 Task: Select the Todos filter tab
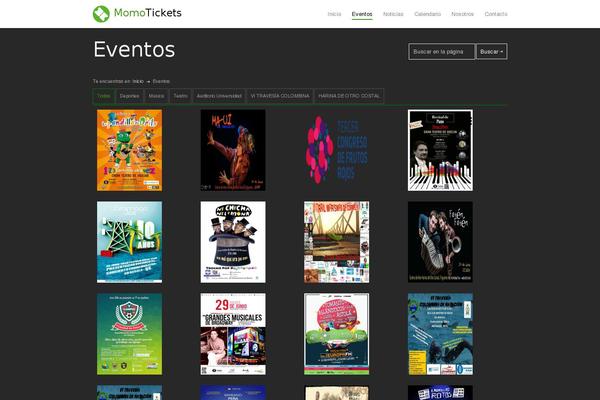[104, 96]
